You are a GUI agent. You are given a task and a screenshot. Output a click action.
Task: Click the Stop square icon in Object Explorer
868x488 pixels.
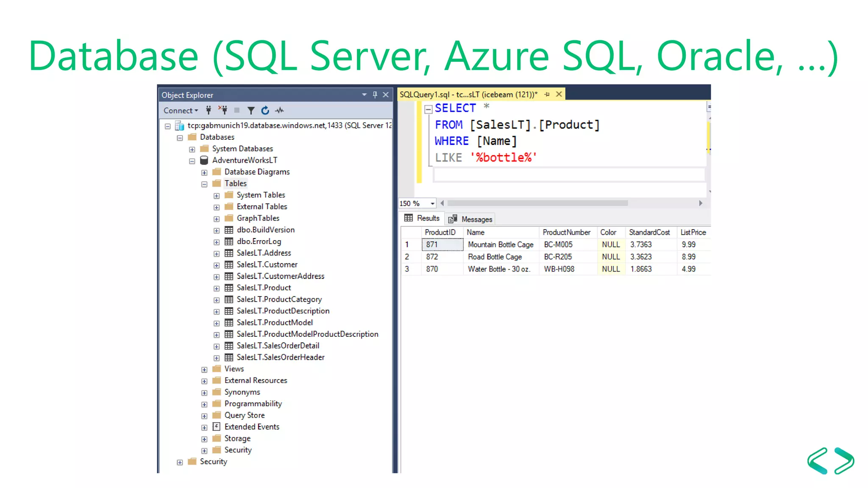[x=237, y=111]
